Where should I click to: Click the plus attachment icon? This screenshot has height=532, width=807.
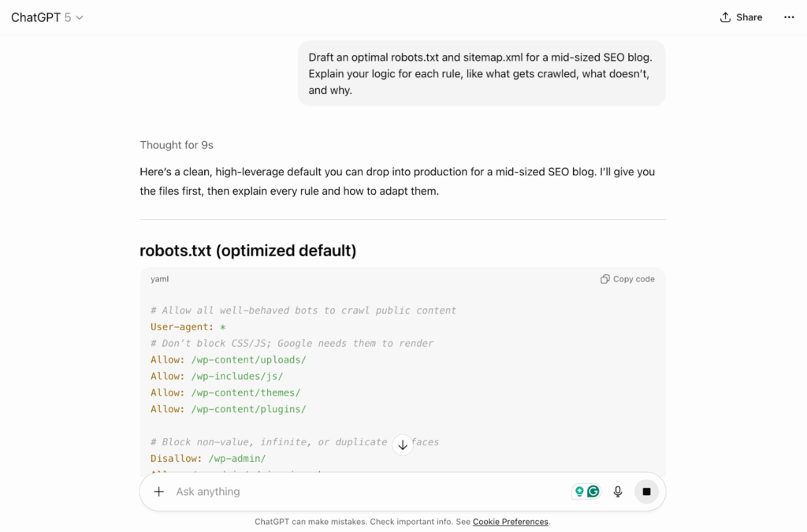click(159, 492)
